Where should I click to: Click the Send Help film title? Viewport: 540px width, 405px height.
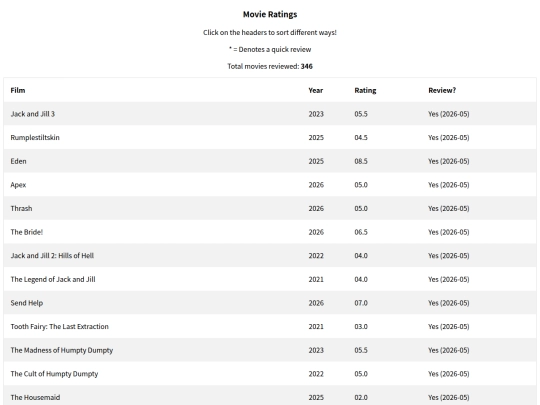pyautogui.click(x=27, y=303)
